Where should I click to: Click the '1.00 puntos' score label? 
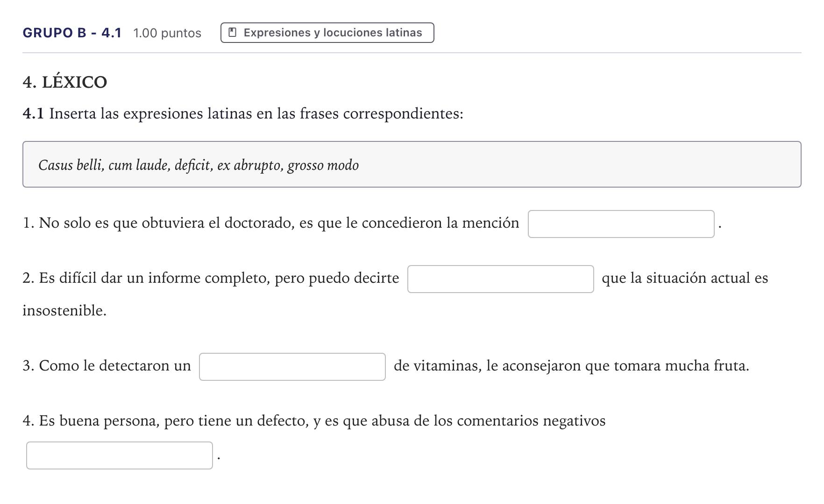pyautogui.click(x=167, y=33)
